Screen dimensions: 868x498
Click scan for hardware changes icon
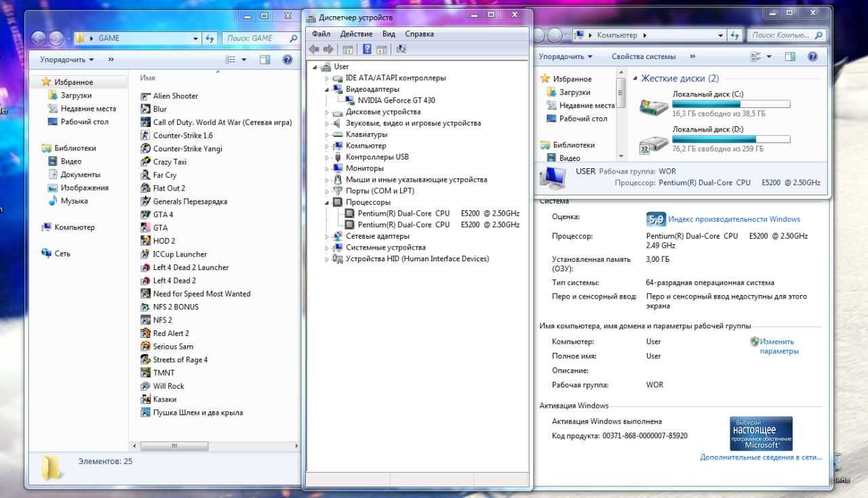(401, 49)
